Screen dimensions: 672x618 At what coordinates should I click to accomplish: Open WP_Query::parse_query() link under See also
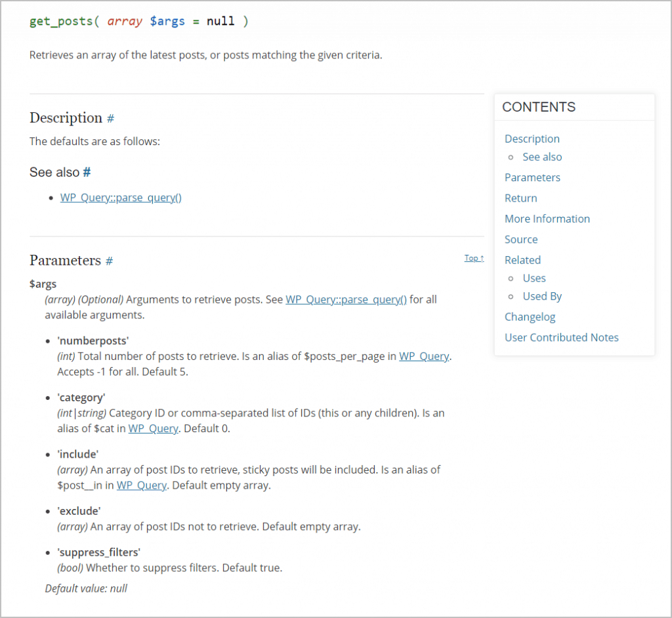tap(121, 198)
